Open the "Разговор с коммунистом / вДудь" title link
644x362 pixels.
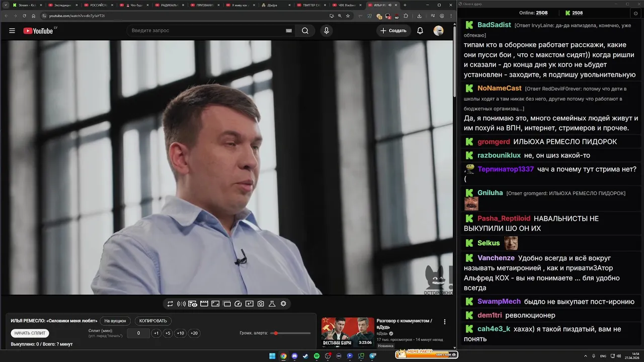(x=404, y=324)
